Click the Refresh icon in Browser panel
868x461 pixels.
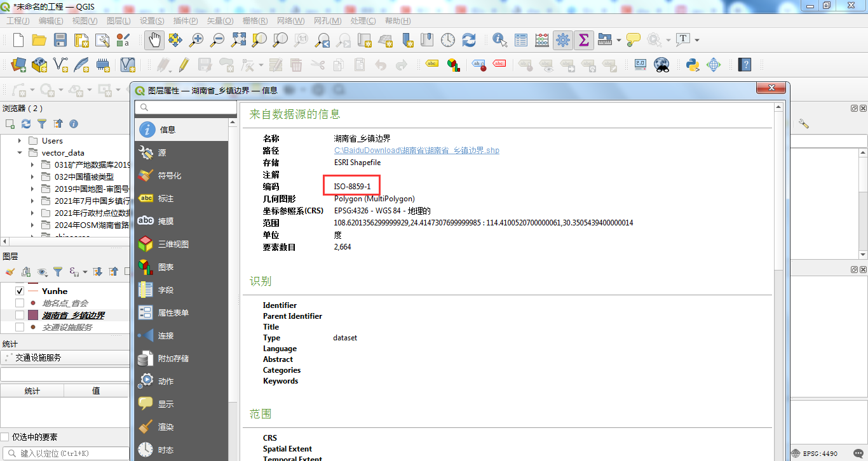pos(26,124)
